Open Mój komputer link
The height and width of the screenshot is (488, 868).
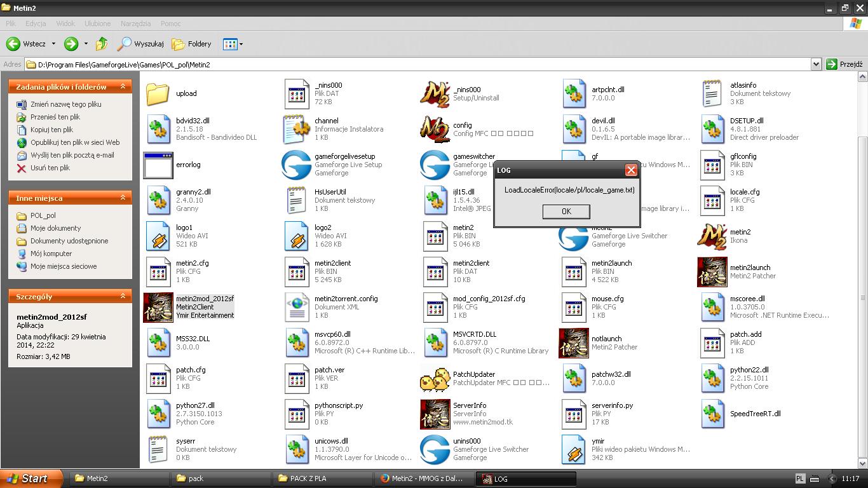pyautogui.click(x=51, y=254)
